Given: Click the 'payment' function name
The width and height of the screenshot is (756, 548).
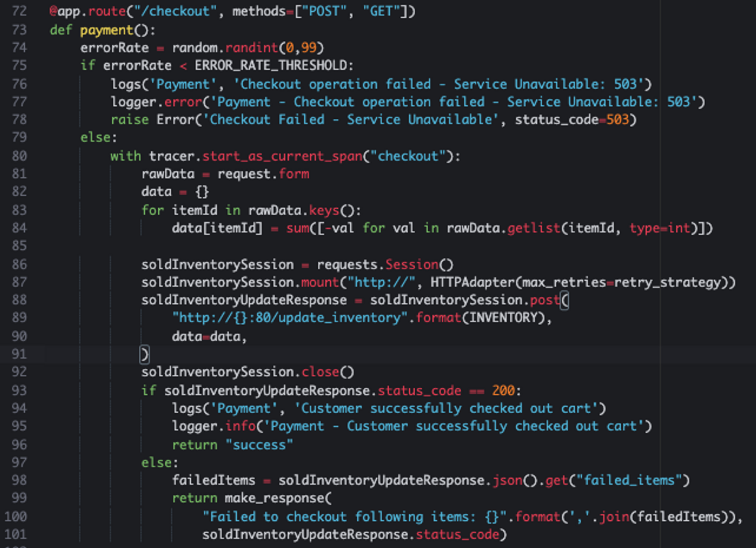Looking at the screenshot, I should point(106,30).
